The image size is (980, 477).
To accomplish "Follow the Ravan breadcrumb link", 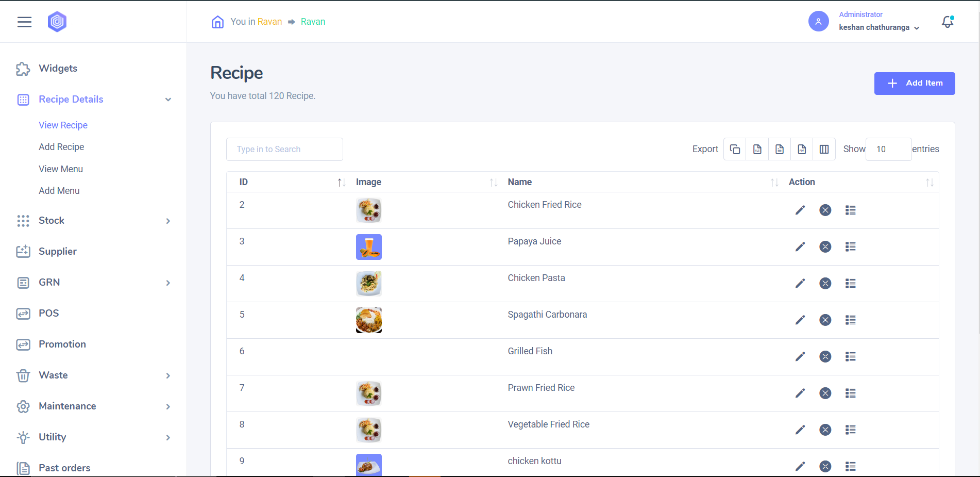I will tap(313, 22).
